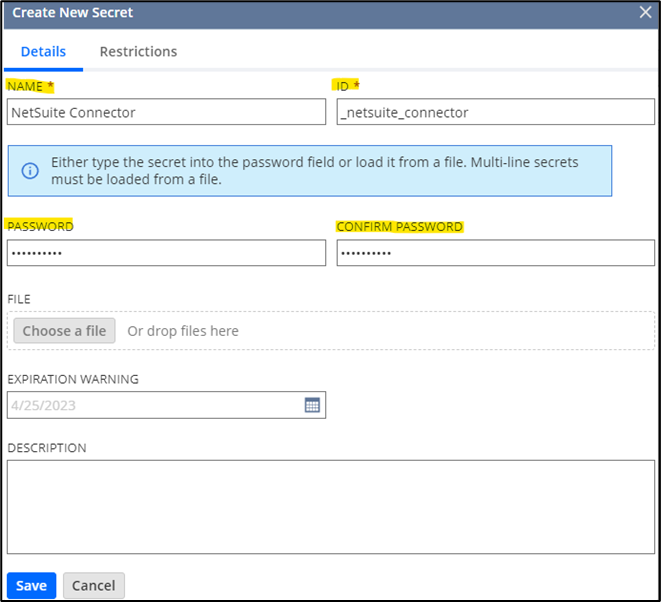Click the highlighted NAME label
The width and height of the screenshot is (661, 602).
click(30, 87)
